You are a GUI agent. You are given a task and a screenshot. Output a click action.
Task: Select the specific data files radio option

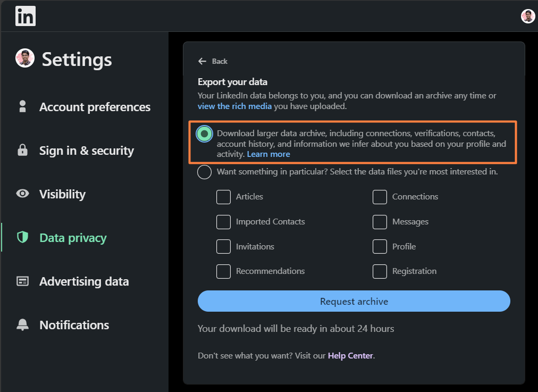[204, 172]
